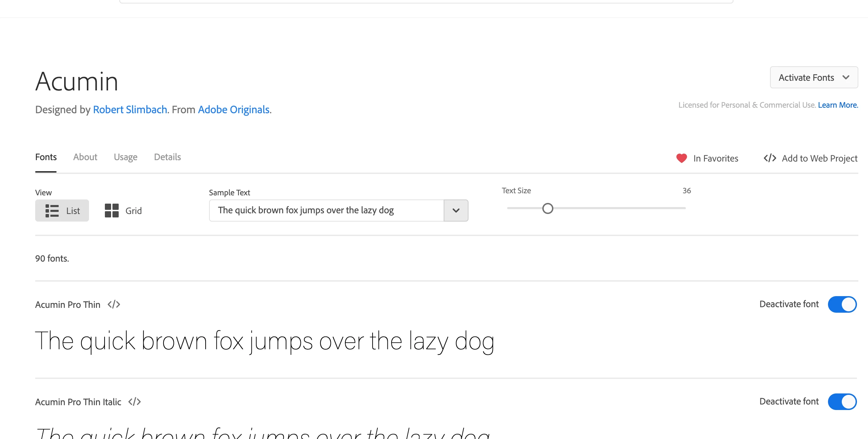
Task: Click the red heart Favorites icon
Action: click(681, 158)
